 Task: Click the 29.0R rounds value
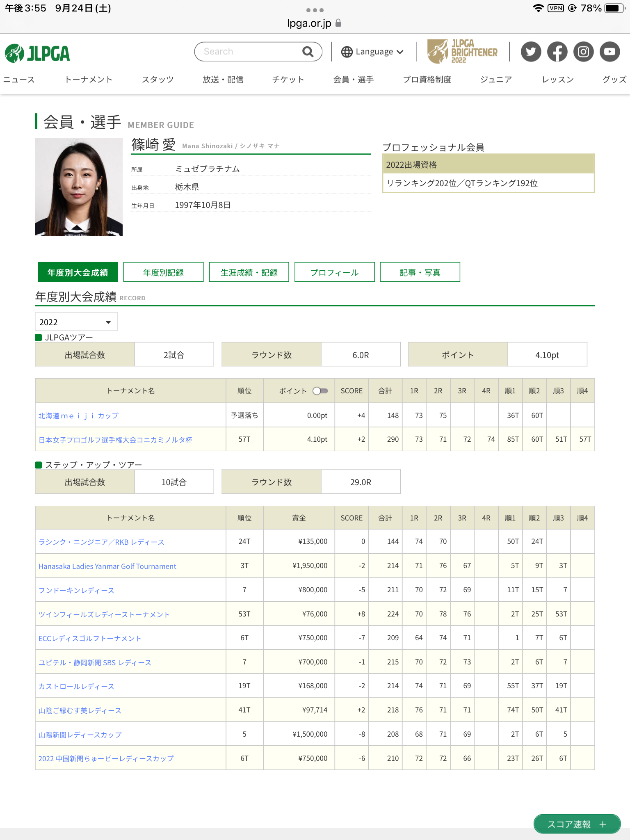click(x=361, y=482)
